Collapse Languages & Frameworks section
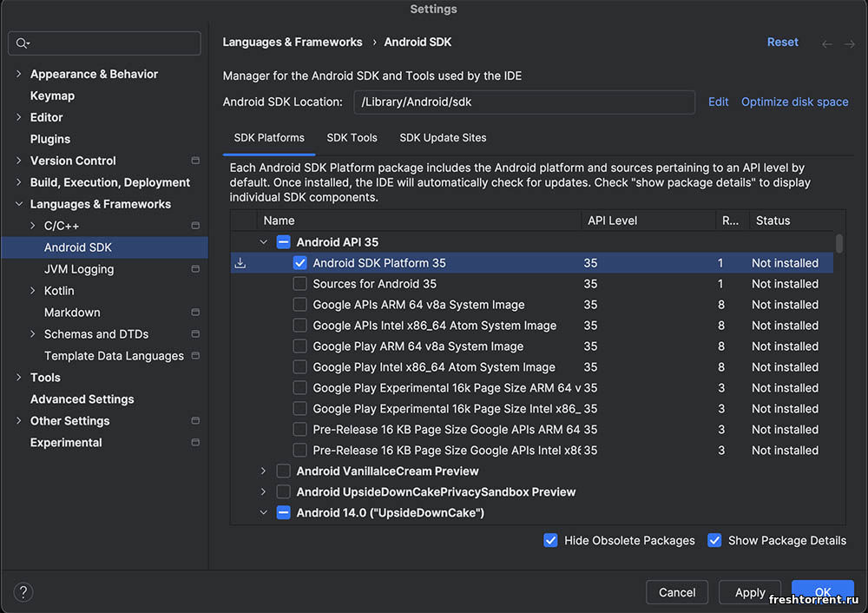The width and height of the screenshot is (868, 613). pyautogui.click(x=19, y=204)
